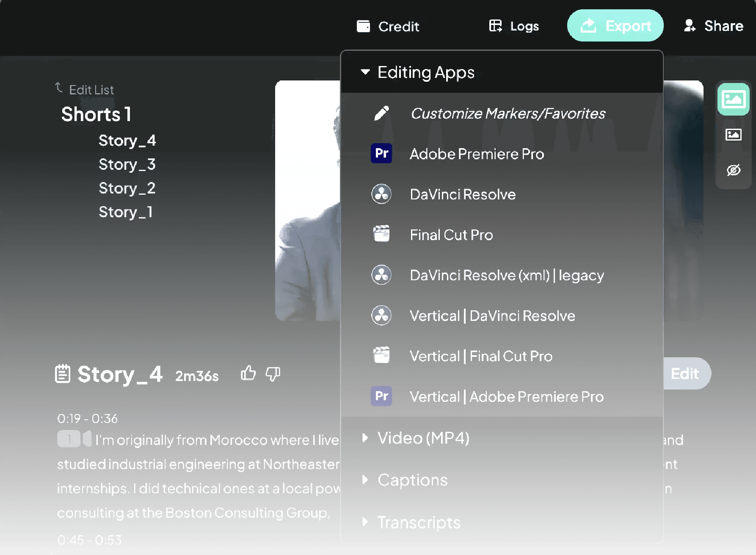The image size is (756, 555).
Task: Click the Credit label
Action: pyautogui.click(x=398, y=27)
